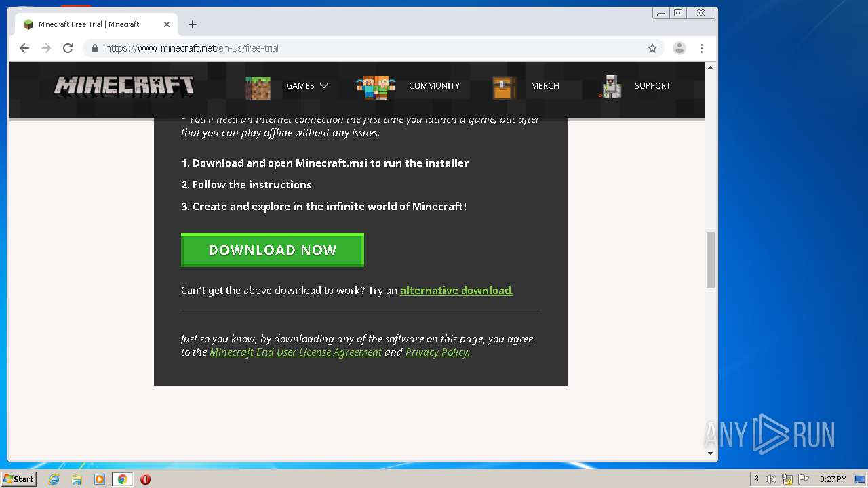Click the volume speaker tray icon
Screen dimensions: 868x488
[x=771, y=479]
